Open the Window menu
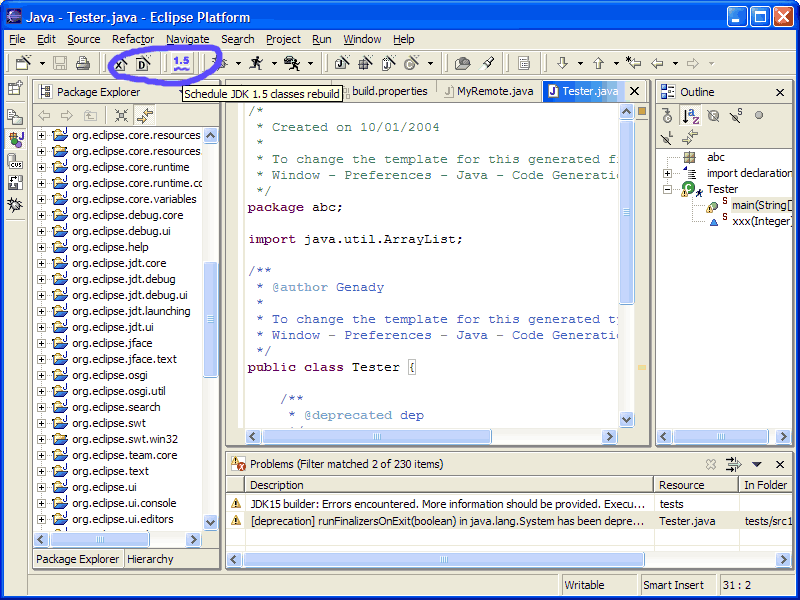800x600 pixels. [362, 39]
